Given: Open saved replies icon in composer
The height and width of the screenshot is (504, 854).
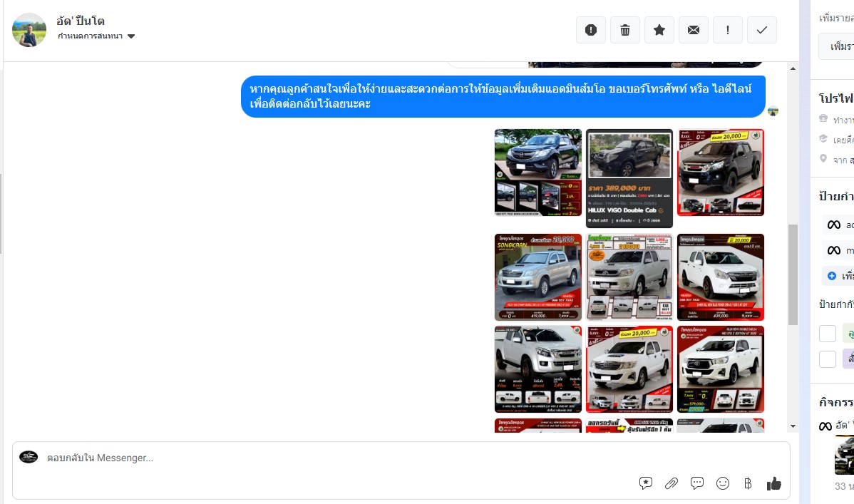Looking at the screenshot, I should coord(645,483).
